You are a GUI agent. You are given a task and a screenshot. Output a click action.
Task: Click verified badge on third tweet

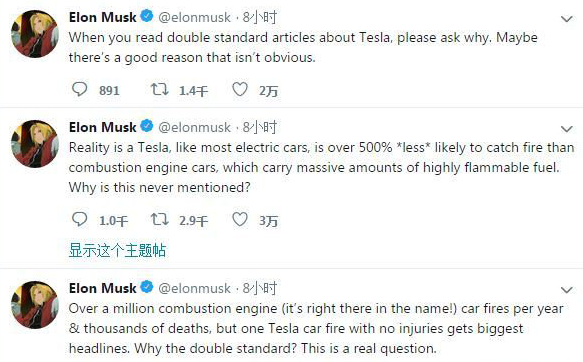[147, 287]
